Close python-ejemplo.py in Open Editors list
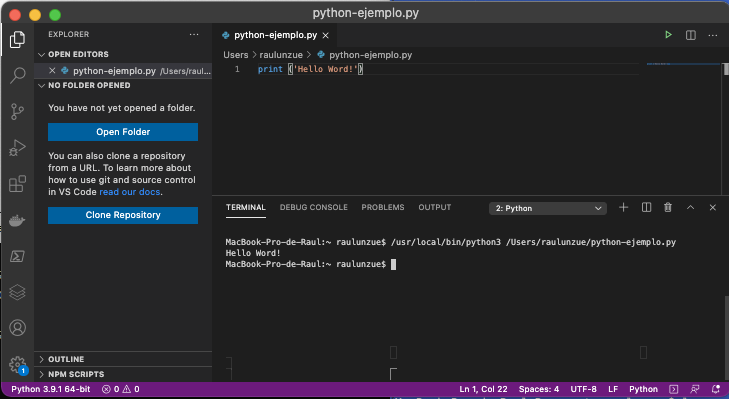The width and height of the screenshot is (729, 399). (x=52, y=71)
